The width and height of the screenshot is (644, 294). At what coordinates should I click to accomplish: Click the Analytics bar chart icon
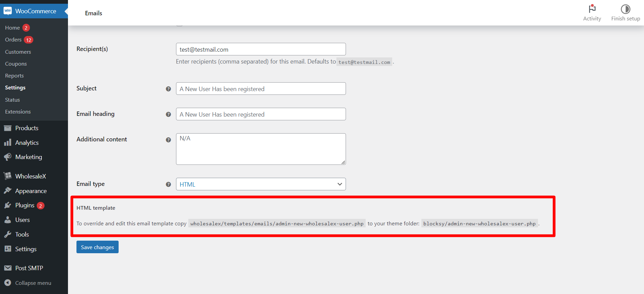(7, 142)
